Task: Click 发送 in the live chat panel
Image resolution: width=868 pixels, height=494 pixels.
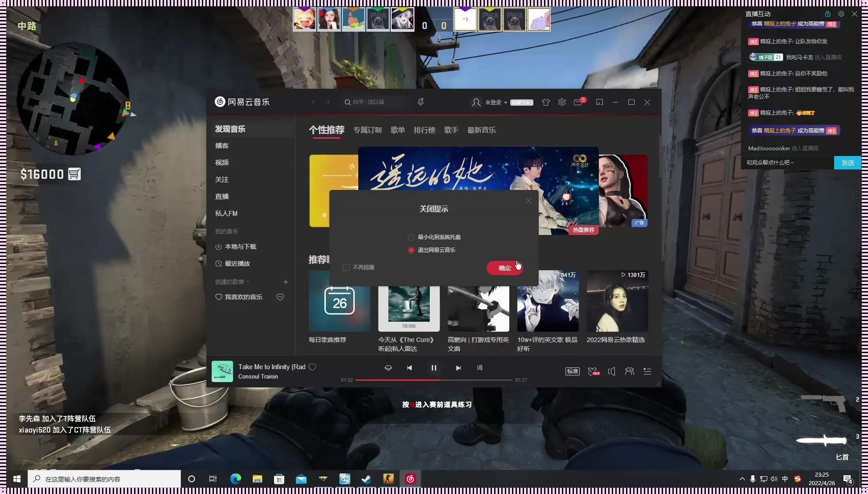Action: point(848,163)
